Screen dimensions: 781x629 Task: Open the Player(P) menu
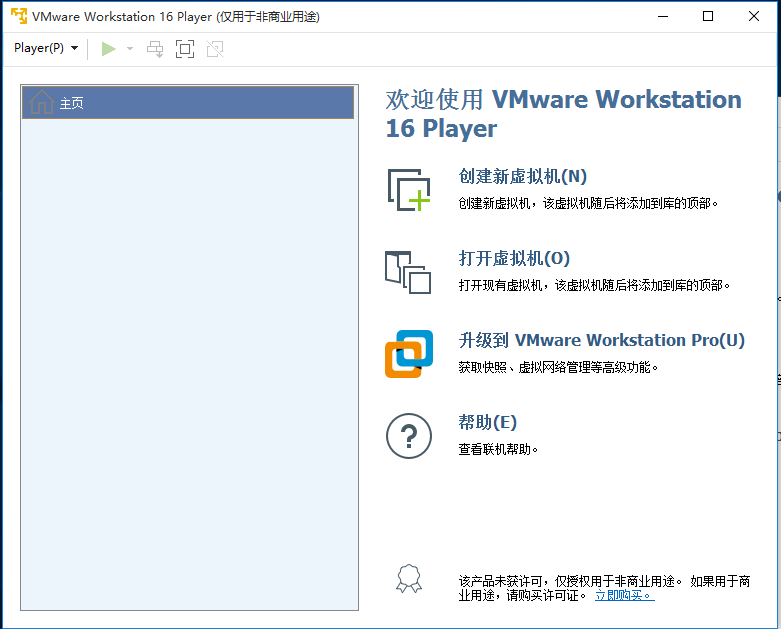46,48
